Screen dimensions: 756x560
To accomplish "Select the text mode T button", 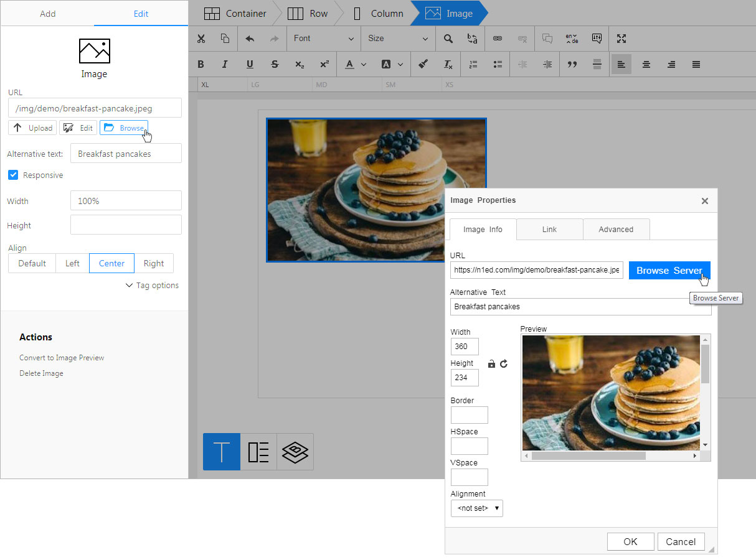I will coord(222,452).
